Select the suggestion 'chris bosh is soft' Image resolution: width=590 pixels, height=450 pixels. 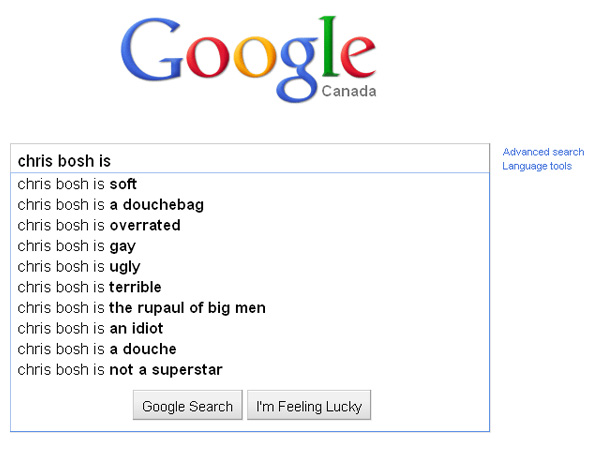tap(250, 184)
